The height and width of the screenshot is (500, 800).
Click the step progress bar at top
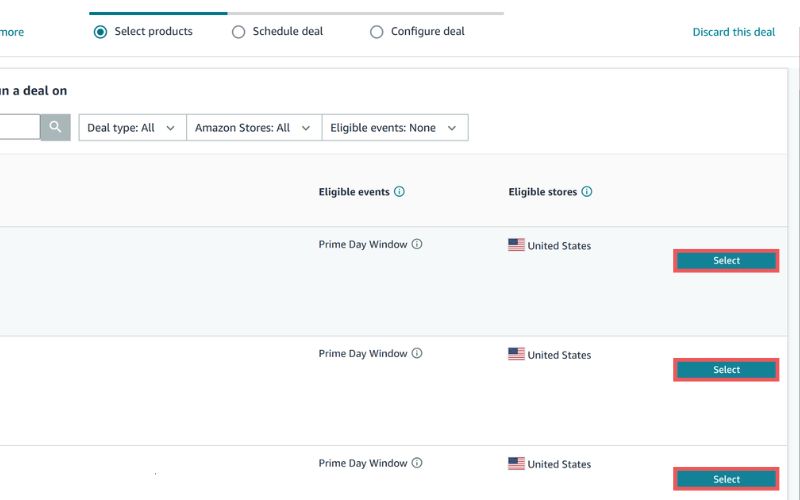coord(296,13)
